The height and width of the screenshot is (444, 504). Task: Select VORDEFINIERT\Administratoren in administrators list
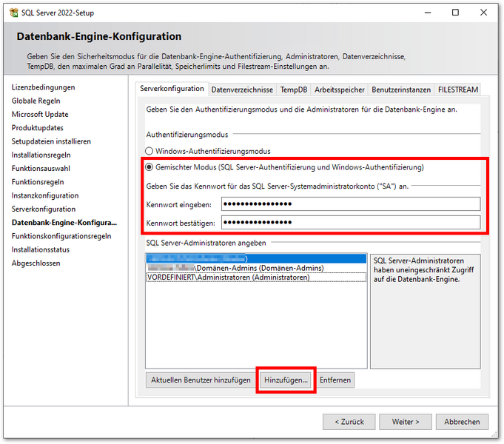[x=228, y=277]
